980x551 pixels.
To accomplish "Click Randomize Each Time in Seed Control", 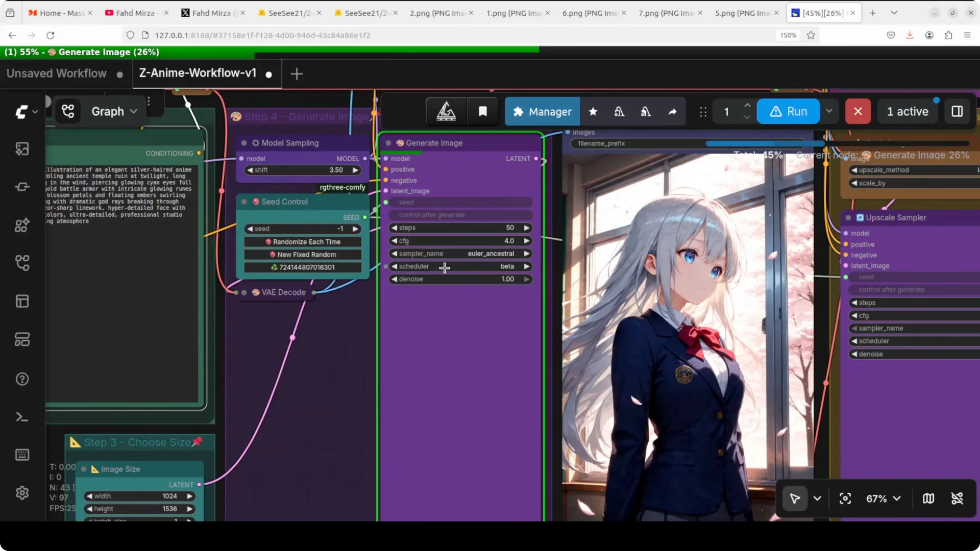I will (303, 242).
